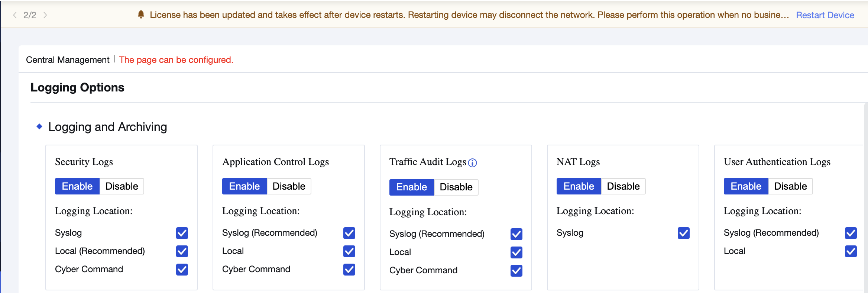Uncheck Syslog for NAT Logs
Screen dimensions: 868x293
click(684, 233)
